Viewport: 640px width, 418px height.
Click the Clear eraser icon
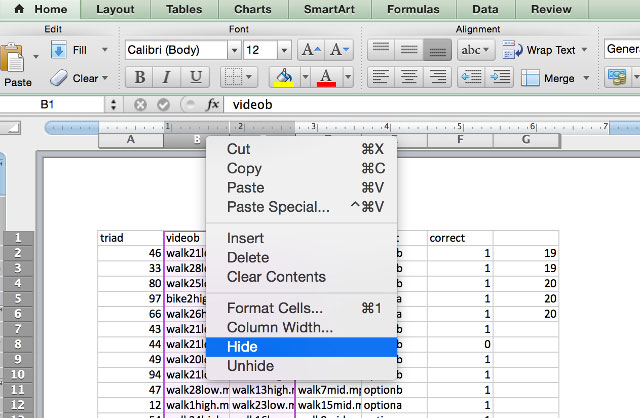point(59,78)
